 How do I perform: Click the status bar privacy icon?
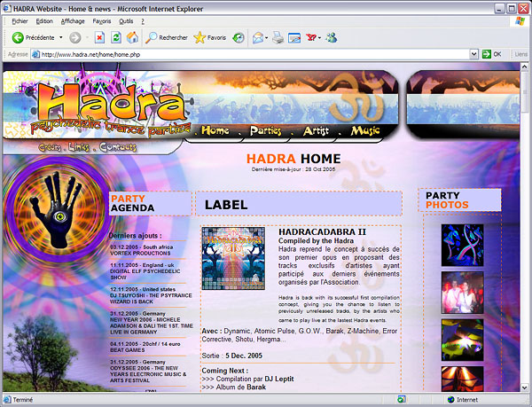[401, 400]
